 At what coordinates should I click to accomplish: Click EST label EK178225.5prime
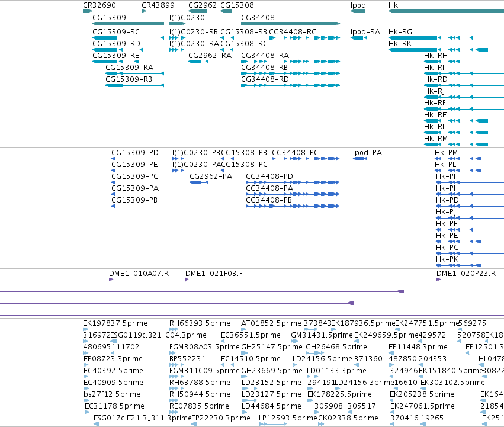[339, 394]
